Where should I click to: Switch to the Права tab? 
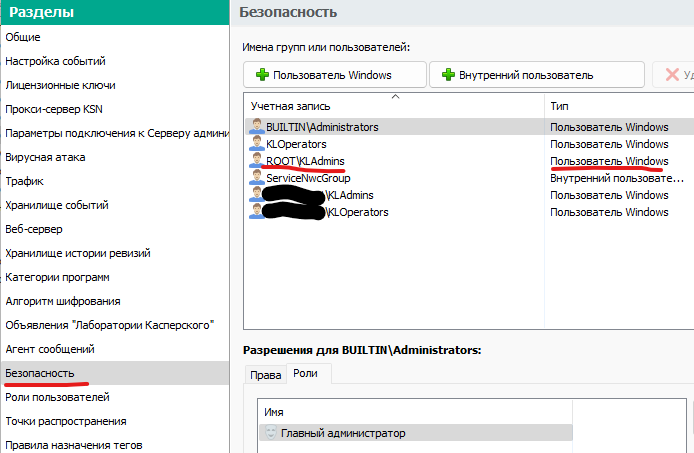coord(266,375)
